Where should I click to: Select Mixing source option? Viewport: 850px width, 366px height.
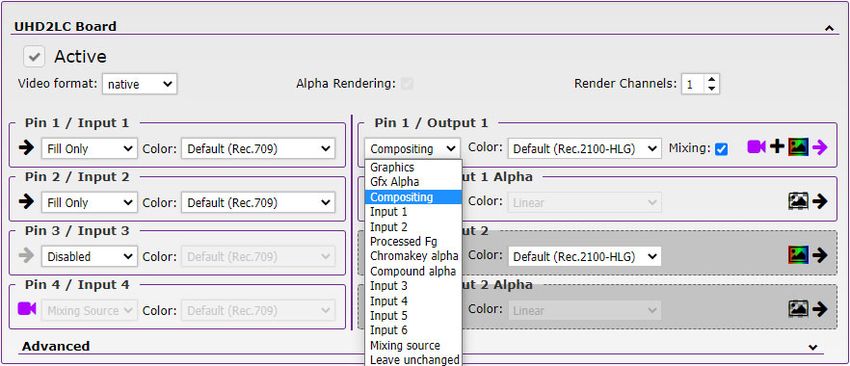[x=413, y=345]
